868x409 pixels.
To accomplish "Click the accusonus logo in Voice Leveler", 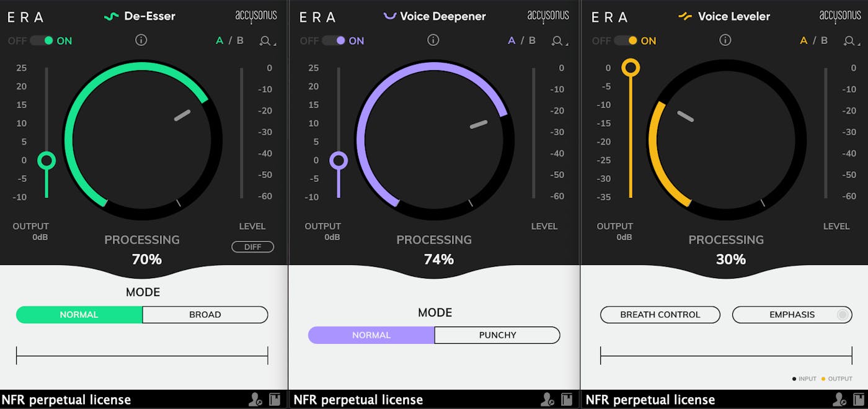I will tap(840, 17).
